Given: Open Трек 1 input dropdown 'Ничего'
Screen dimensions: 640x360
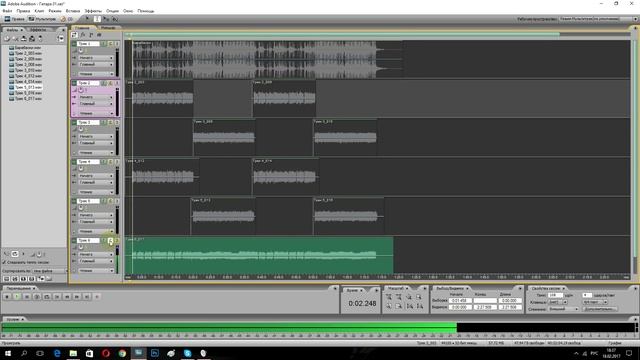Looking at the screenshot, I should (x=96, y=58).
